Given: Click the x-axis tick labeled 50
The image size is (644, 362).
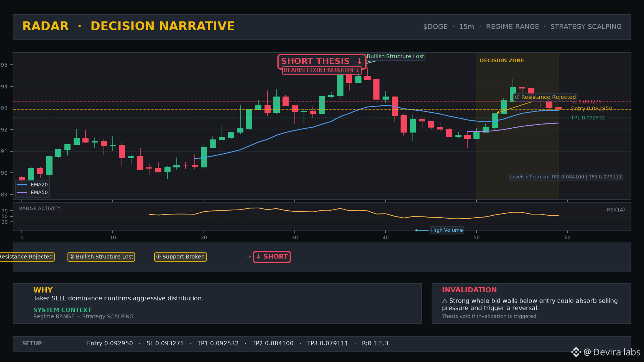Looking at the screenshot, I should (x=476, y=238).
